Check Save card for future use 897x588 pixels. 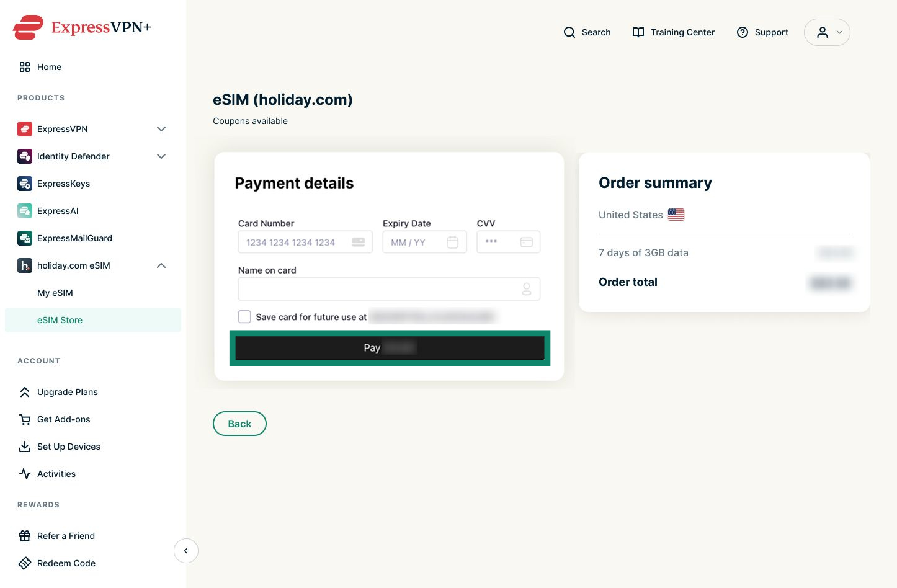click(x=244, y=317)
